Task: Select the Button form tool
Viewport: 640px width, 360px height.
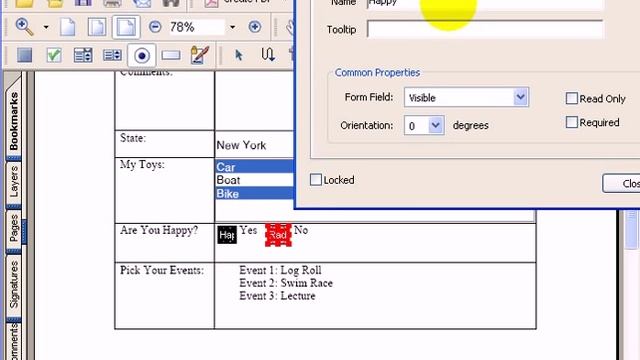Action: [x=24, y=55]
